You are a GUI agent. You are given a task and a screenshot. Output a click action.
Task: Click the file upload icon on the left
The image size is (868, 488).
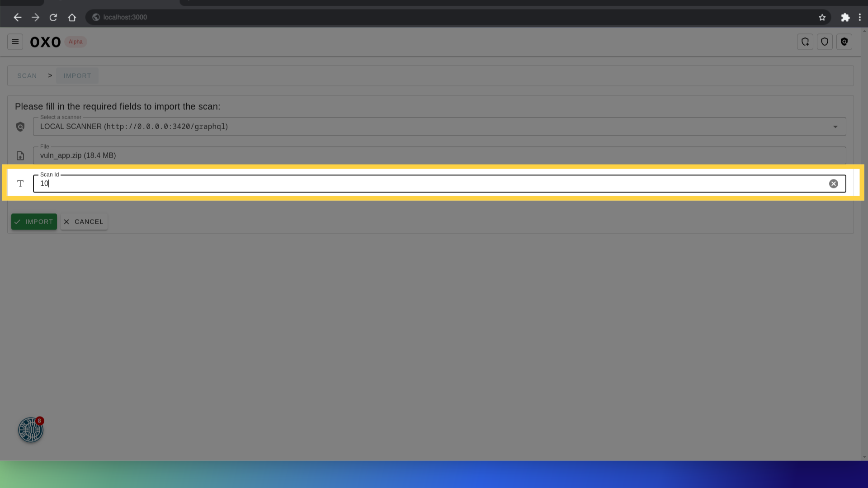tap(20, 155)
